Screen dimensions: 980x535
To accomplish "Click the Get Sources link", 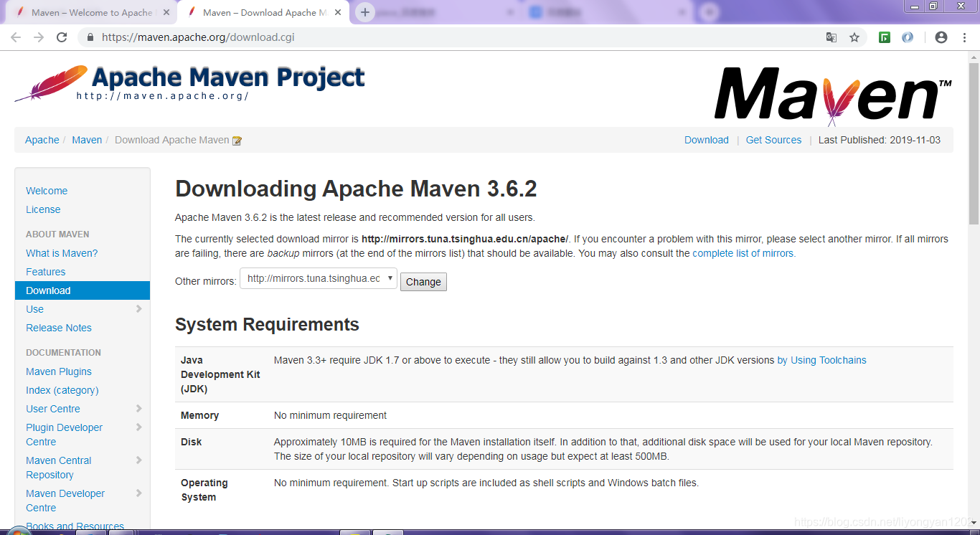I will click(x=773, y=140).
